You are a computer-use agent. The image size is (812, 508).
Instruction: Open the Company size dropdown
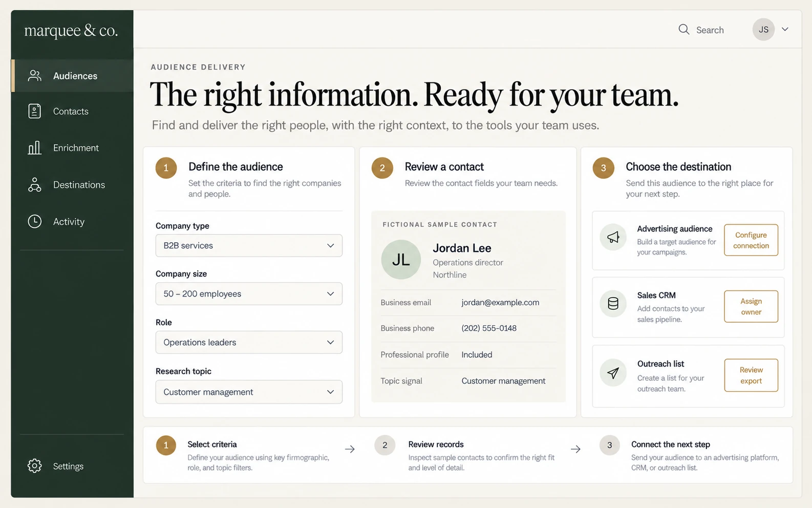(x=249, y=294)
